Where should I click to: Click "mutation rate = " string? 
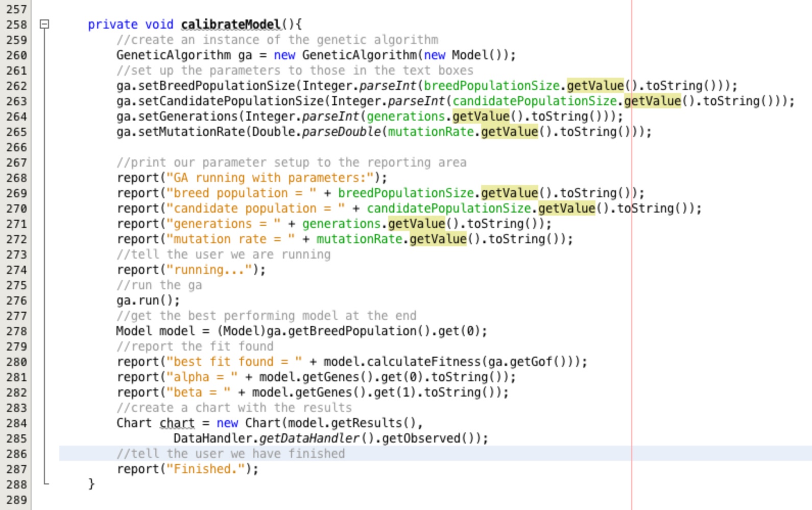(231, 239)
